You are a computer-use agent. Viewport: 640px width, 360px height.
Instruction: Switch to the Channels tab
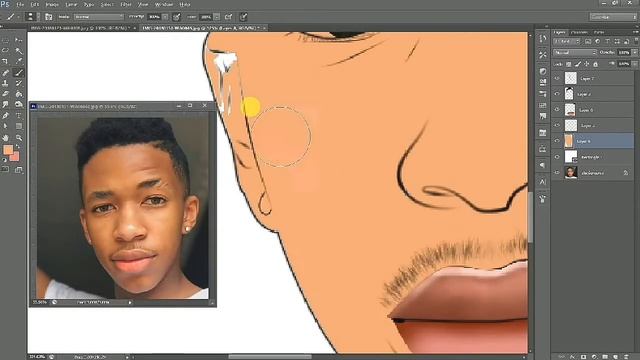click(579, 32)
